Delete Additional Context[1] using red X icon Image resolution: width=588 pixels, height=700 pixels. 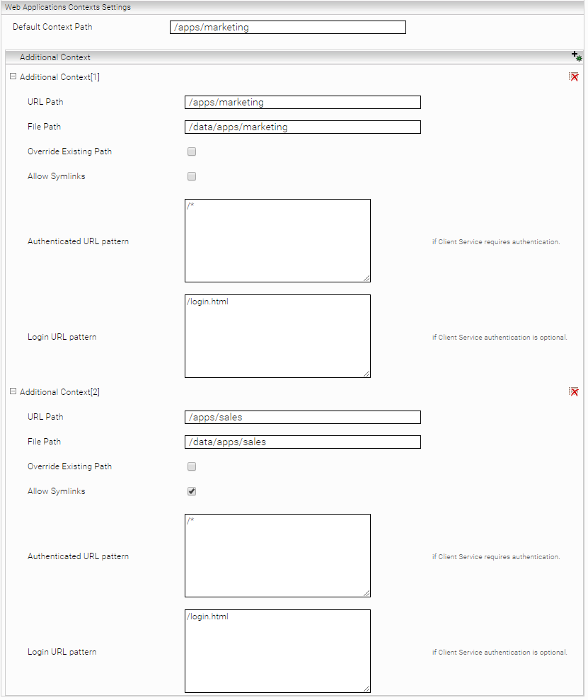[574, 76]
